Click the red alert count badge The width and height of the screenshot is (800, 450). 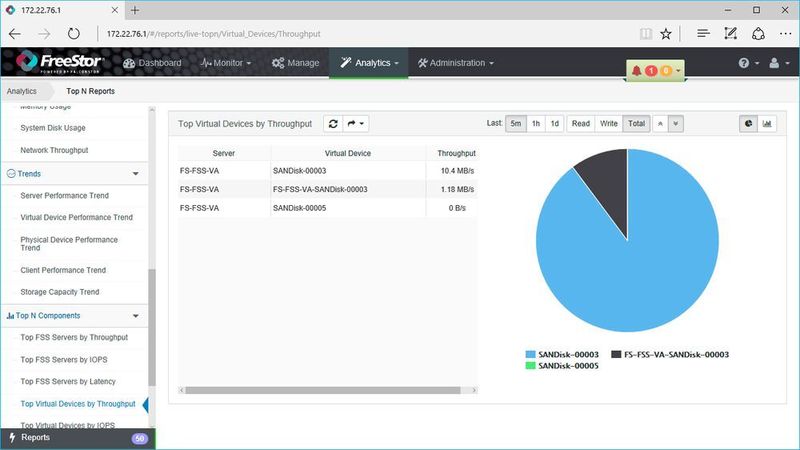coord(651,70)
